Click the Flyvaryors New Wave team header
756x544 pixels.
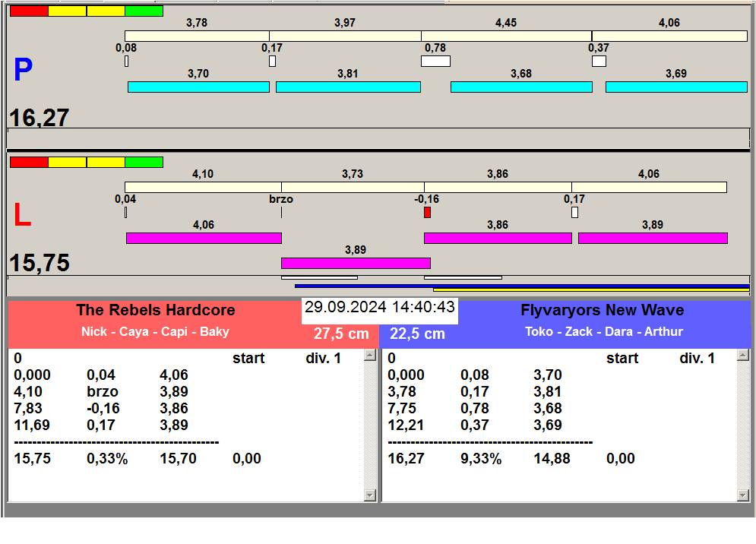[x=603, y=310]
